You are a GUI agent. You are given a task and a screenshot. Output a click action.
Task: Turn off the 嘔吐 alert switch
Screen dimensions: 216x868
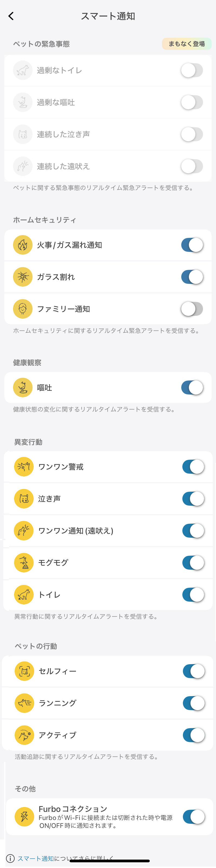coord(192,387)
